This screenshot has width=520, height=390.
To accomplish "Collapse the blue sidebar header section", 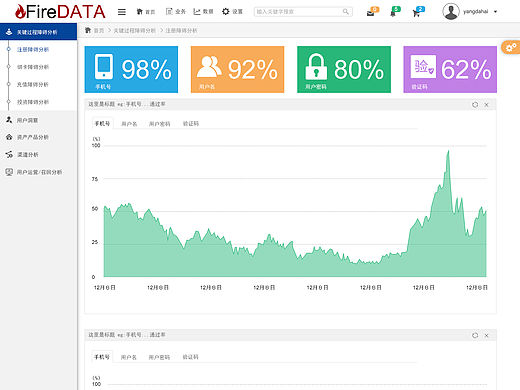I will [38, 32].
